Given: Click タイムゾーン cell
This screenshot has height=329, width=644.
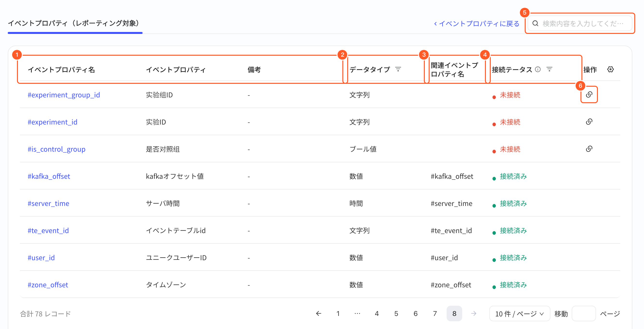Looking at the screenshot, I should pos(166,285).
